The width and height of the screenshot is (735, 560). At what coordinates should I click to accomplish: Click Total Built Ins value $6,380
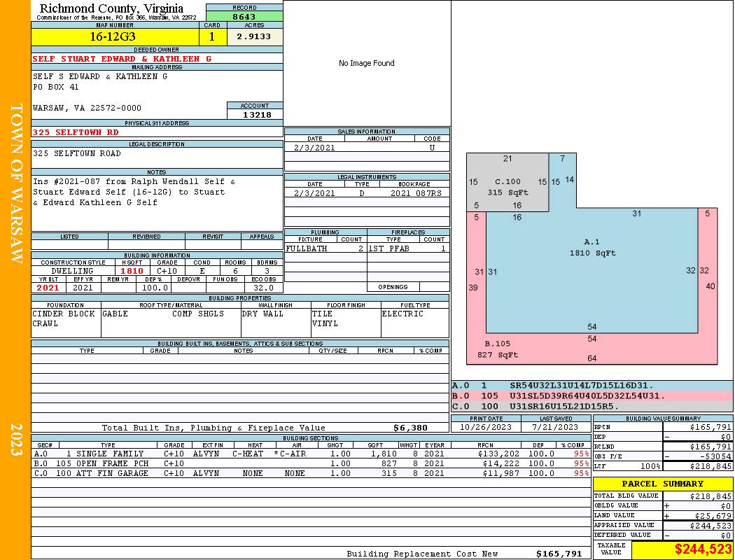click(411, 428)
